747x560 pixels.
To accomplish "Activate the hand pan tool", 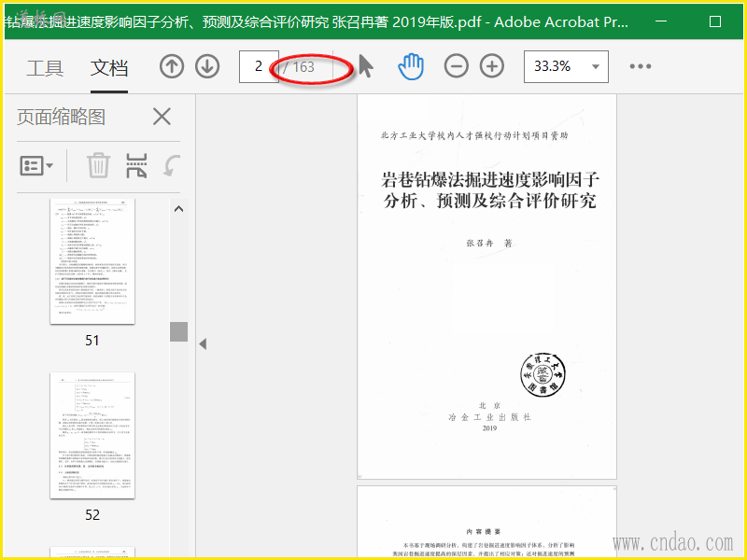I will (x=411, y=66).
